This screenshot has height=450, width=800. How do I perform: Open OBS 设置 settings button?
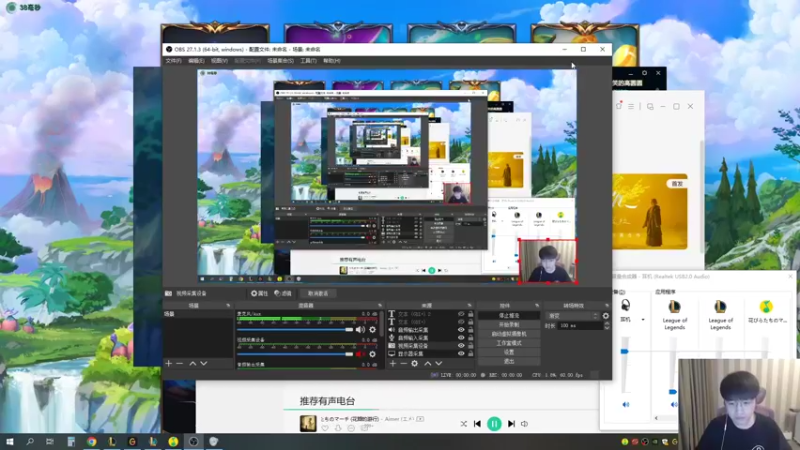pyautogui.click(x=509, y=352)
